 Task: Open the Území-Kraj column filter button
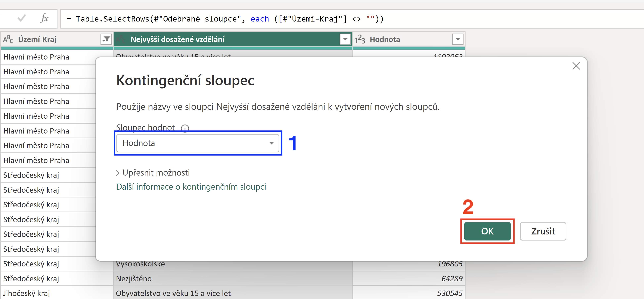(106, 39)
